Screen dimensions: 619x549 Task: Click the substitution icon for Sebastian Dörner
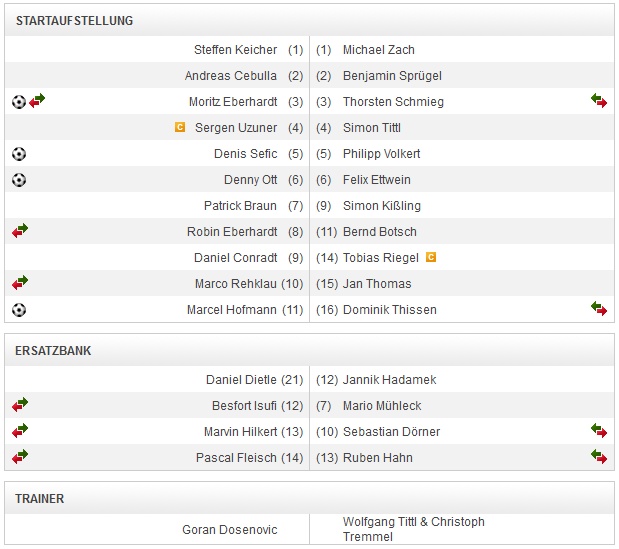(599, 431)
